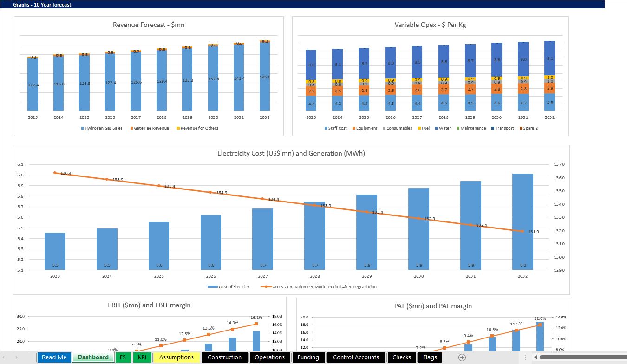Select the 2027 Cost of Electricity bar
The width and height of the screenshot is (627, 364).
(263, 239)
